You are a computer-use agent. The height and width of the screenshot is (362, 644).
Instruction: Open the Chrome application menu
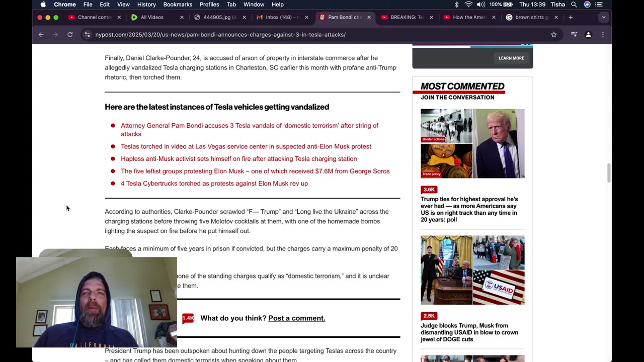pyautogui.click(x=65, y=5)
